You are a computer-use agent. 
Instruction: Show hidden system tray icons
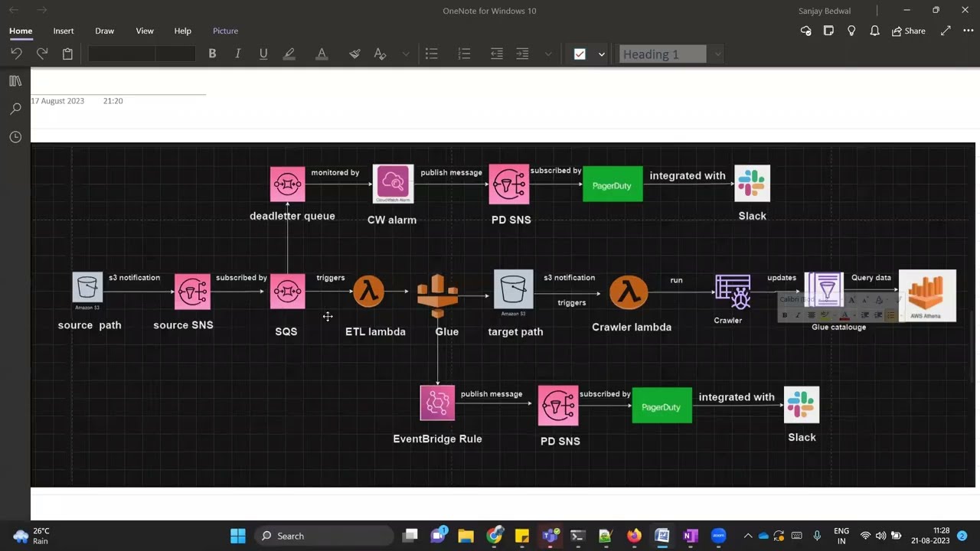point(748,536)
